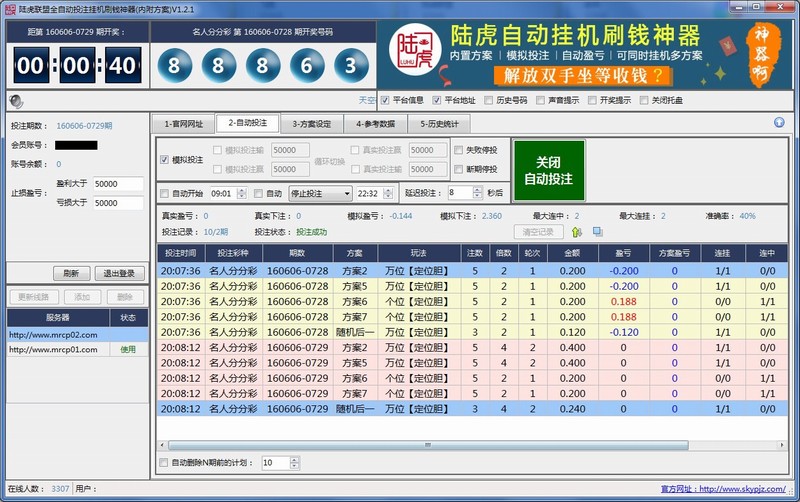Click the blue windows icon beside clear records
Viewport: 800px width, 502px height.
coord(597,232)
